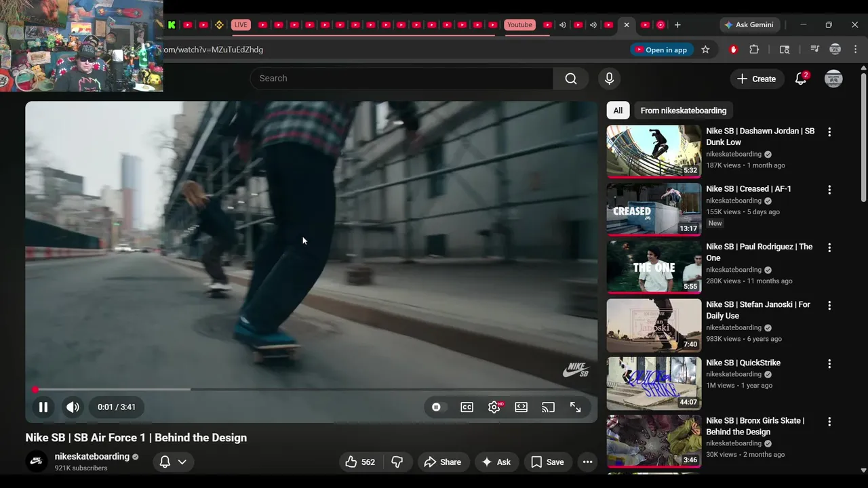This screenshot has height=488, width=868.
Task: Open the Chrome profile avatar
Action: coord(835,49)
